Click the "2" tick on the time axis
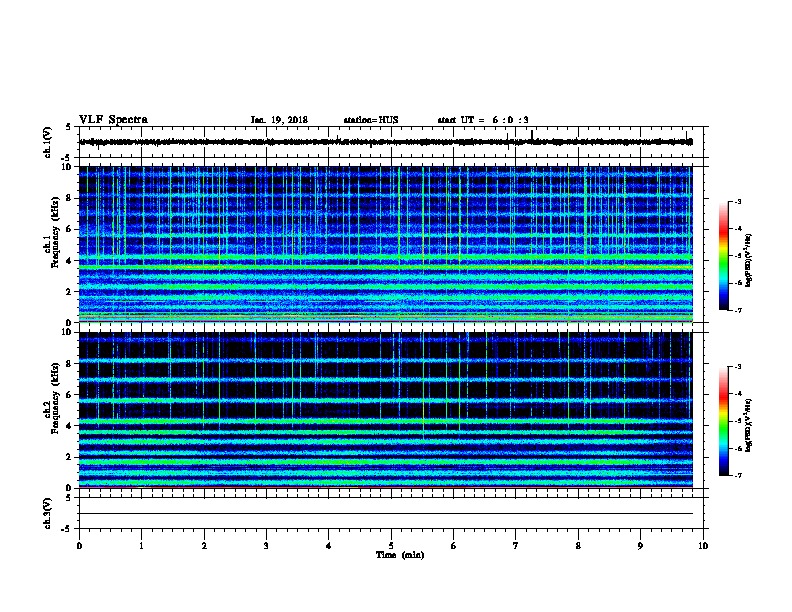The width and height of the screenshot is (792, 612). point(204,546)
